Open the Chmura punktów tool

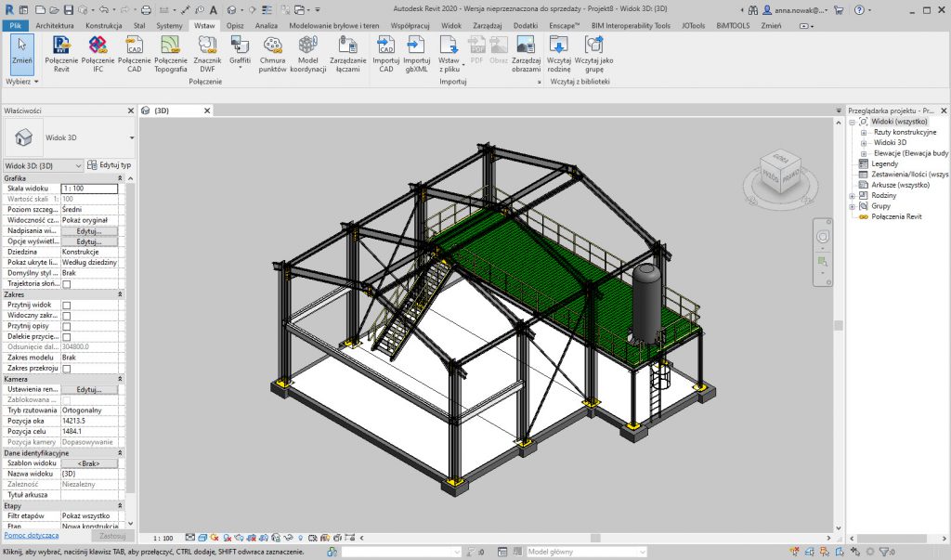click(273, 46)
